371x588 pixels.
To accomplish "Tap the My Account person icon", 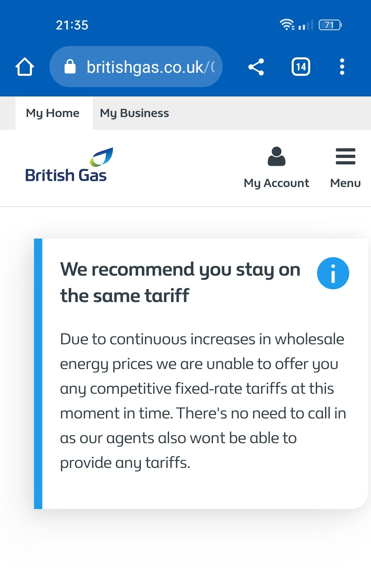I will 277,157.
